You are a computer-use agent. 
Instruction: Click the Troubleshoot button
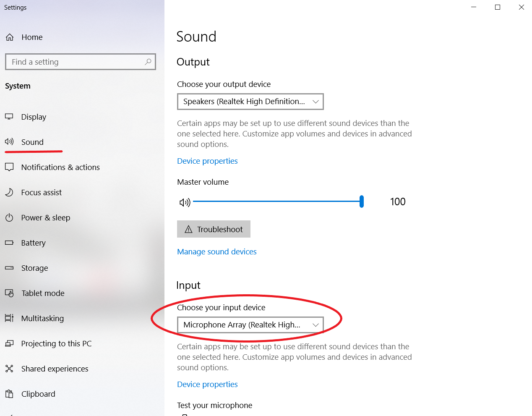(x=214, y=229)
